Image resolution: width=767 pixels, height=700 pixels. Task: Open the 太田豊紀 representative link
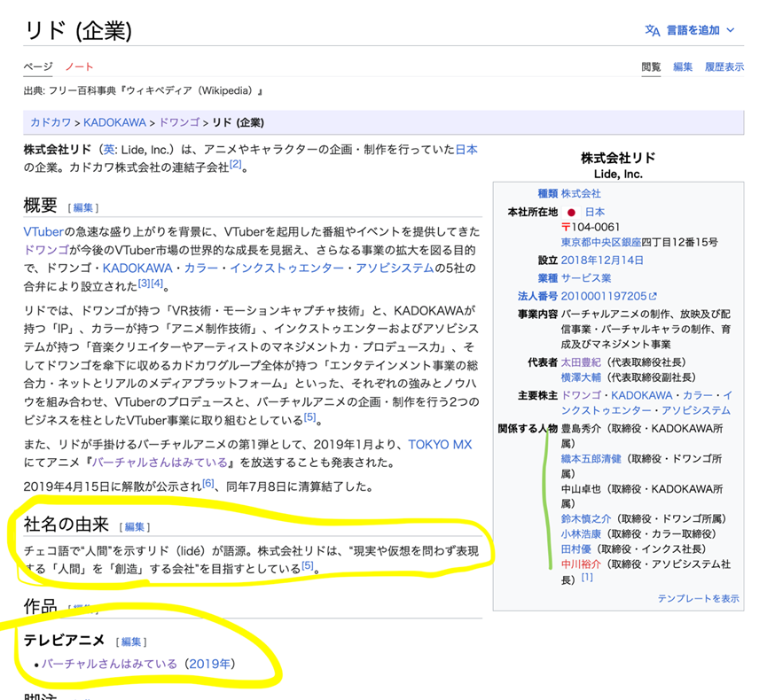581,362
